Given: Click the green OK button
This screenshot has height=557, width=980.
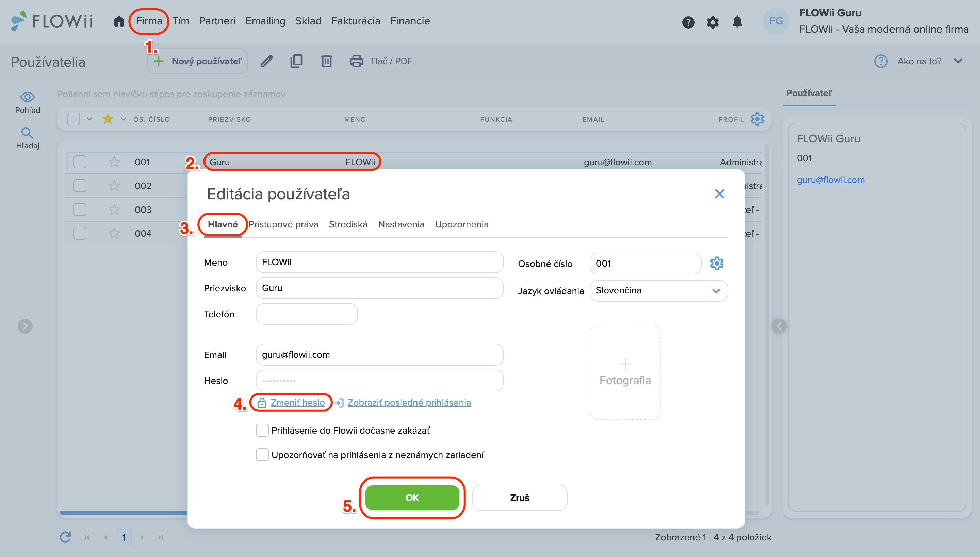Looking at the screenshot, I should [x=412, y=497].
